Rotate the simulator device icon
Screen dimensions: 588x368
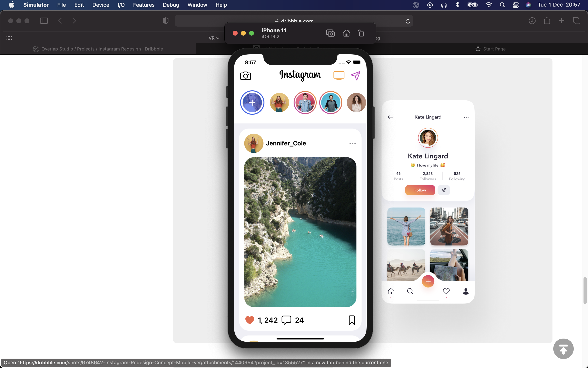click(361, 33)
